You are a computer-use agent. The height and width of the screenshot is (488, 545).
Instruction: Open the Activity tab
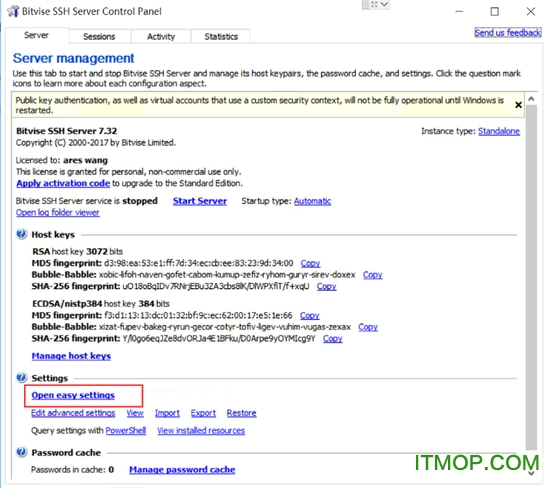click(x=161, y=36)
